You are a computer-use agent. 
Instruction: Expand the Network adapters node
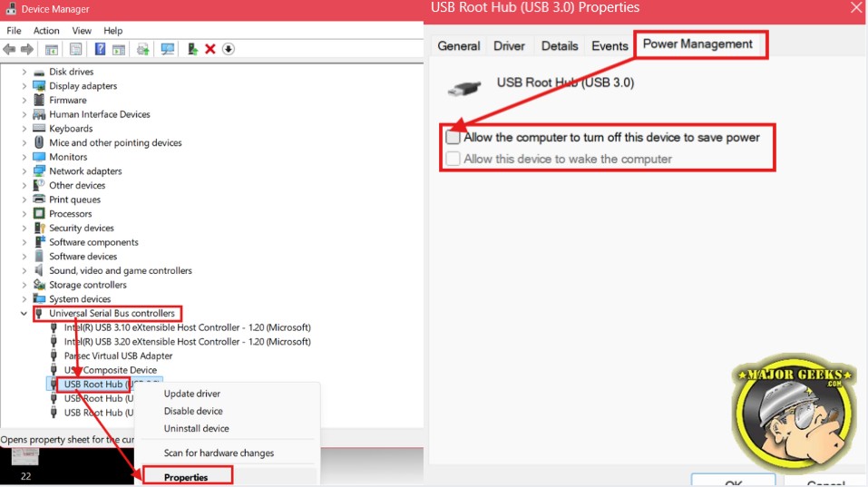pos(24,171)
